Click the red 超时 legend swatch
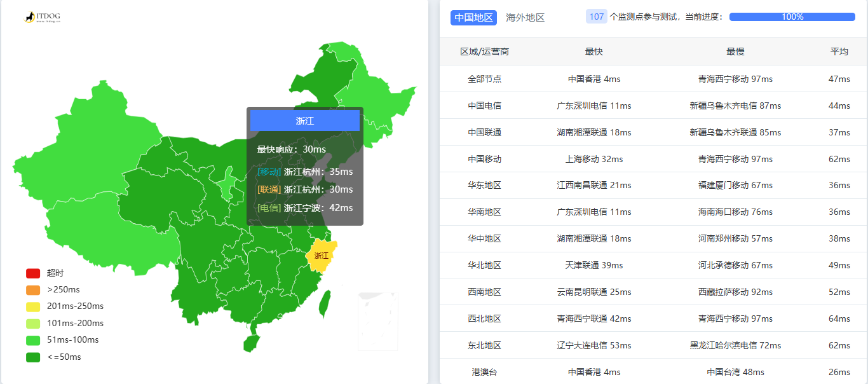Viewport: 868px width, 384px height. click(33, 273)
